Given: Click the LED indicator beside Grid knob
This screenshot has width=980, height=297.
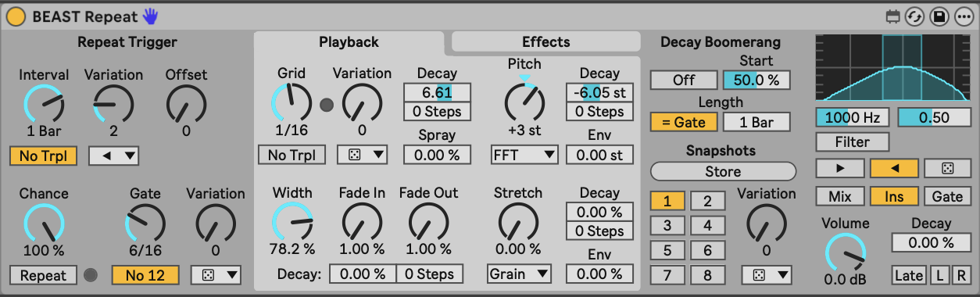Looking at the screenshot, I should tap(326, 105).
